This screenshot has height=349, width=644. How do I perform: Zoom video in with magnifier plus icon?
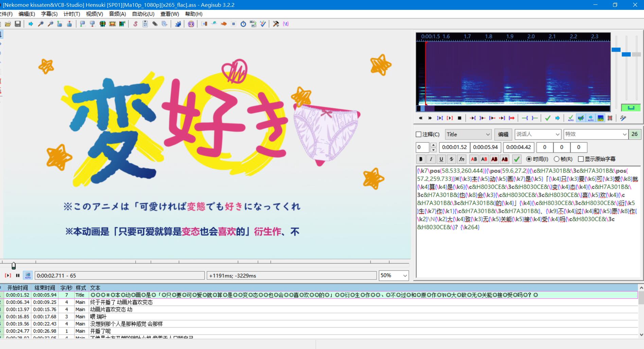click(x=40, y=24)
